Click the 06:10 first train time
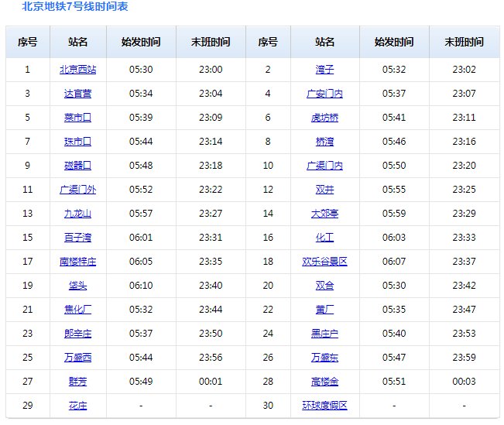Viewport: 504px width, 425px height. pos(141,286)
